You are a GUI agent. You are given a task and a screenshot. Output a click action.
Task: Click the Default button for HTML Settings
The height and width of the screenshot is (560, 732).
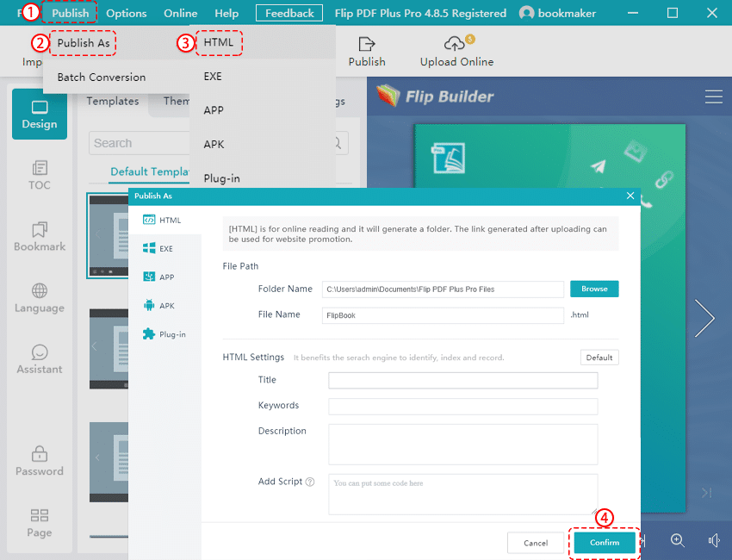coord(599,358)
